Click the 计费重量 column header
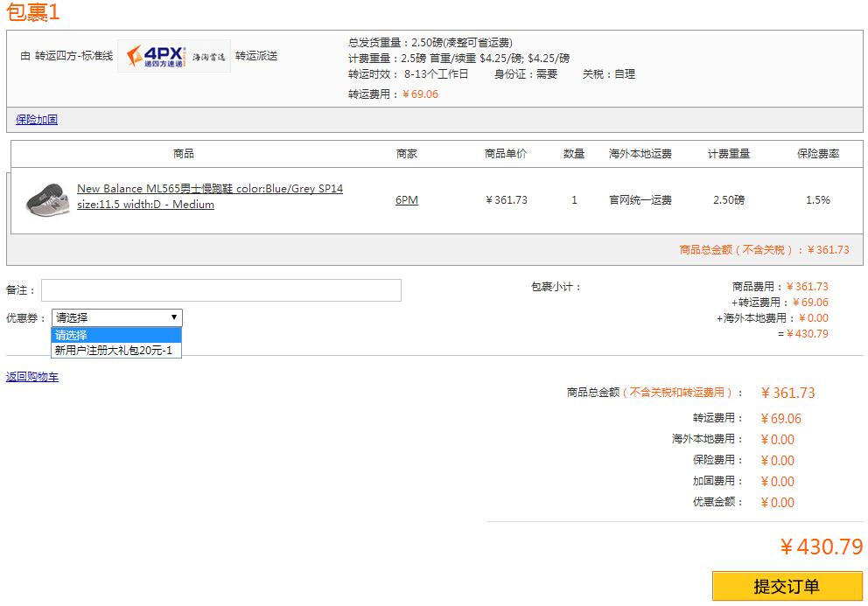Image resolution: width=868 pixels, height=606 pixels. [728, 154]
